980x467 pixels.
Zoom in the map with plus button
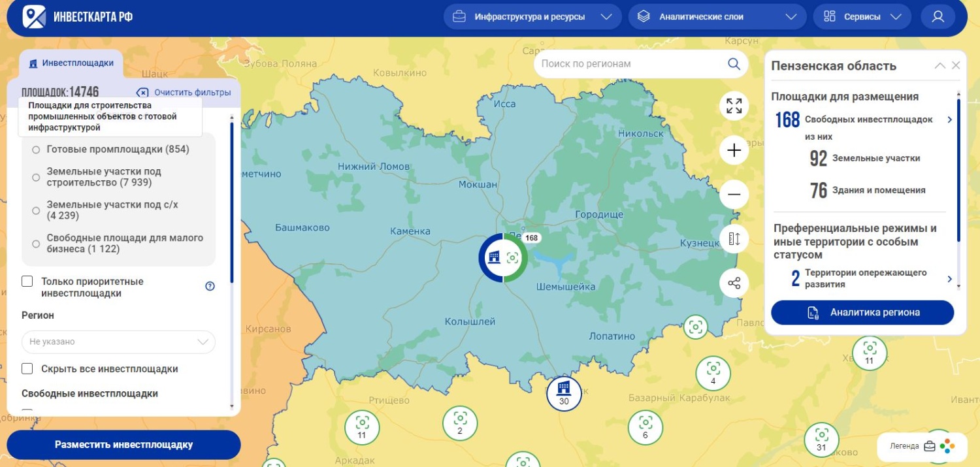click(x=734, y=150)
